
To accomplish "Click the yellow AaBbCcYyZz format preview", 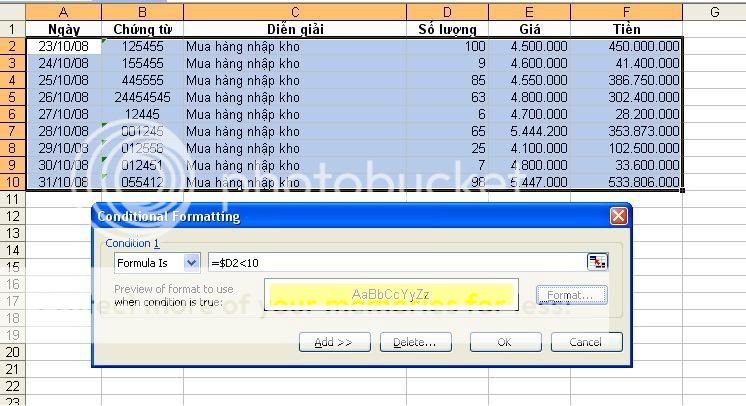I will coord(390,295).
